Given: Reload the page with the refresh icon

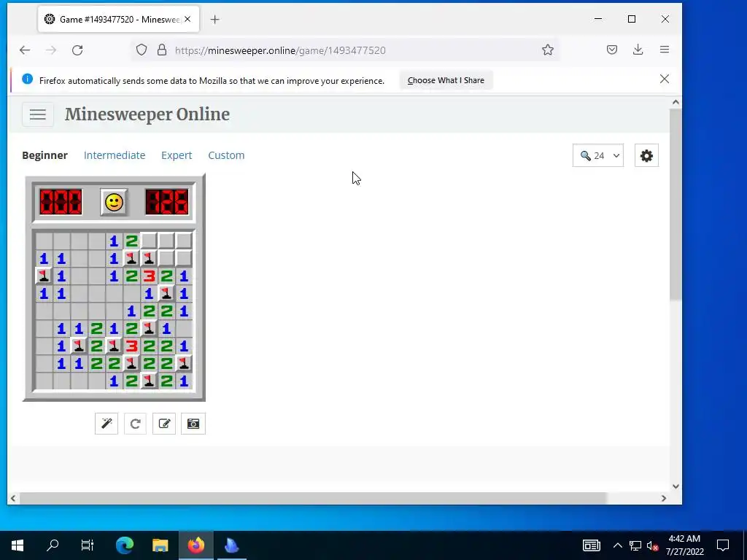Looking at the screenshot, I should click(x=77, y=50).
